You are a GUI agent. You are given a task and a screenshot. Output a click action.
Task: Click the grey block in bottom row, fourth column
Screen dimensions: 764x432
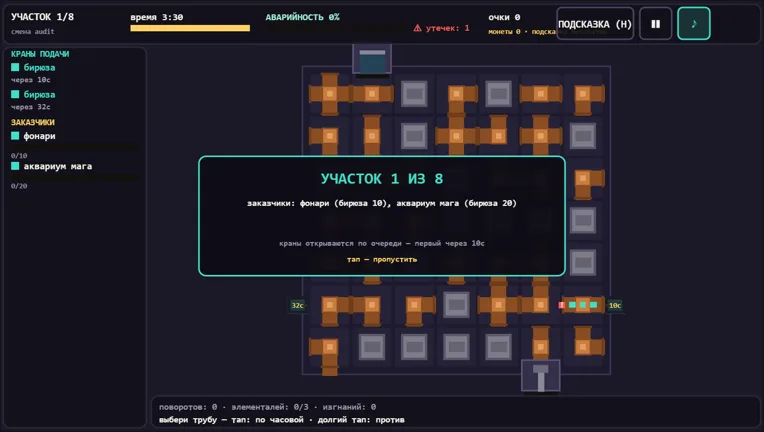(x=457, y=347)
